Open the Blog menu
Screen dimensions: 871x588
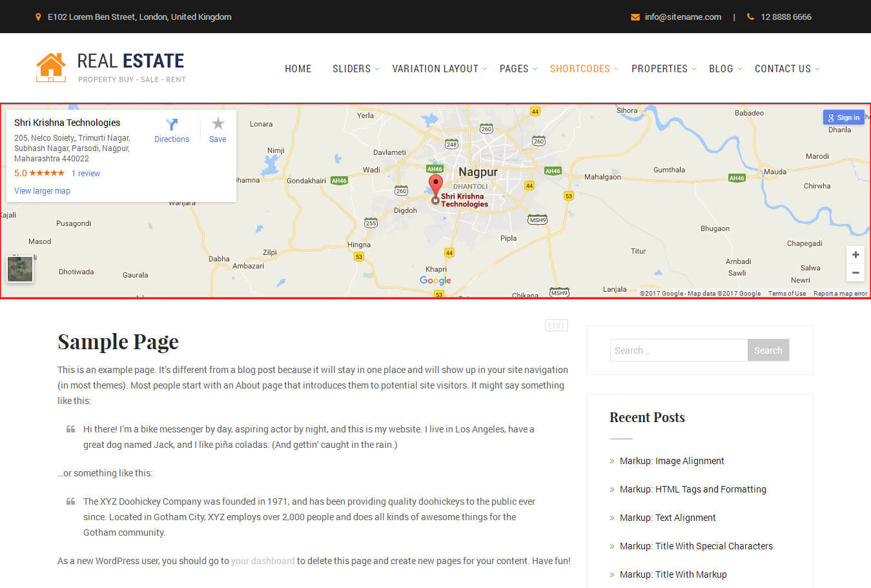tap(721, 68)
